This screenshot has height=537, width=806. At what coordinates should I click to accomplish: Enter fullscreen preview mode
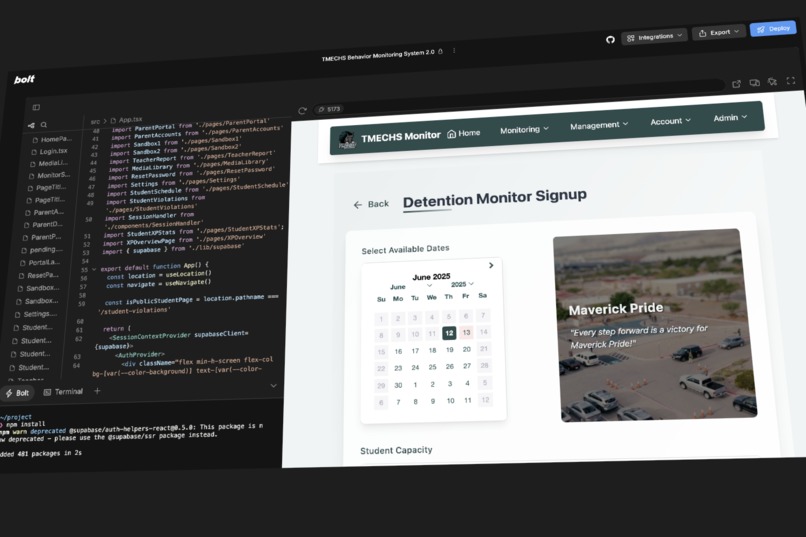[x=791, y=81]
